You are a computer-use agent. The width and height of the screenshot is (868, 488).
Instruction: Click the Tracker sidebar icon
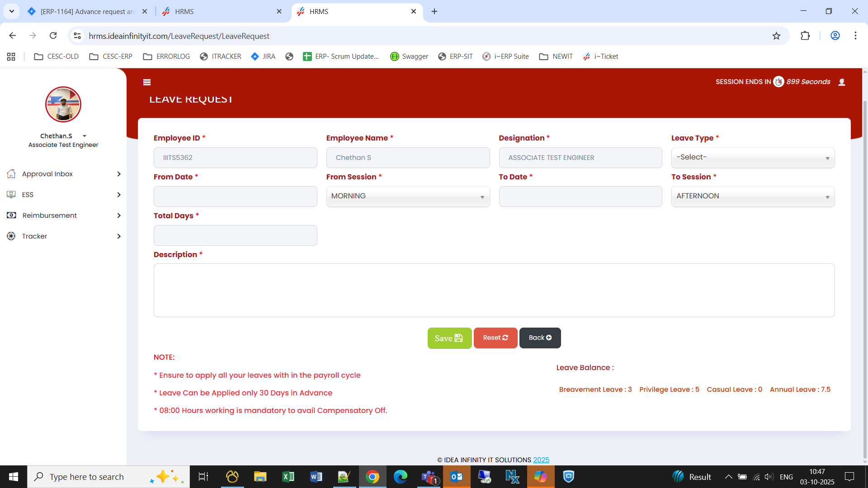pyautogui.click(x=11, y=236)
